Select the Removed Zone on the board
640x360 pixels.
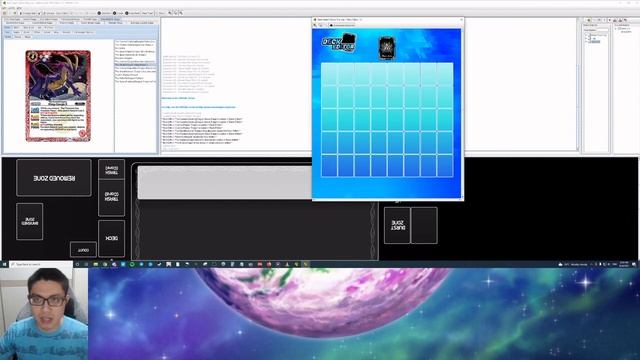(54, 178)
